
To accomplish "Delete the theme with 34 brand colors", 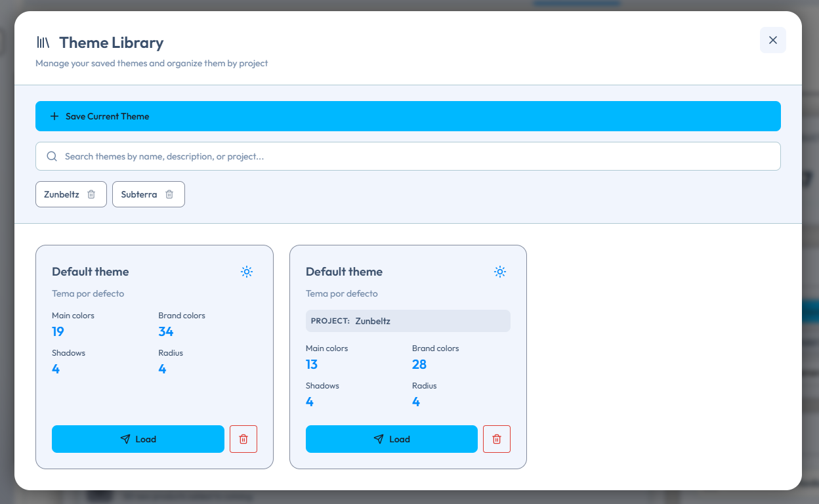I will pos(243,439).
